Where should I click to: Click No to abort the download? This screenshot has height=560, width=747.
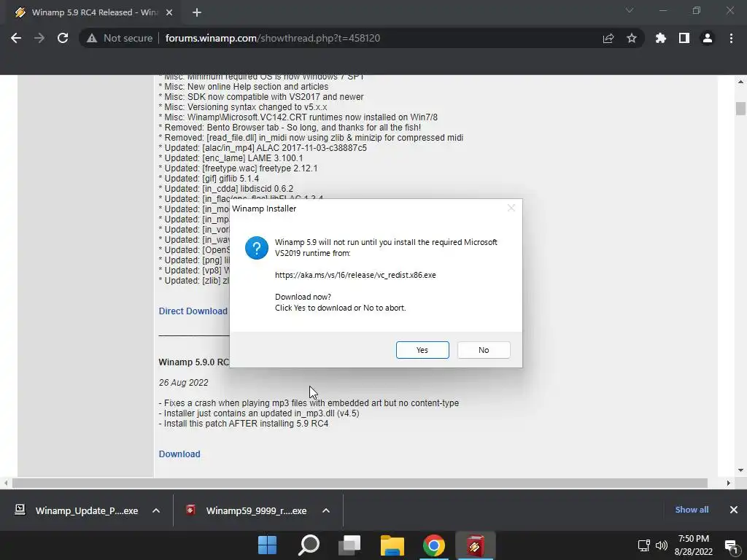[x=484, y=350]
